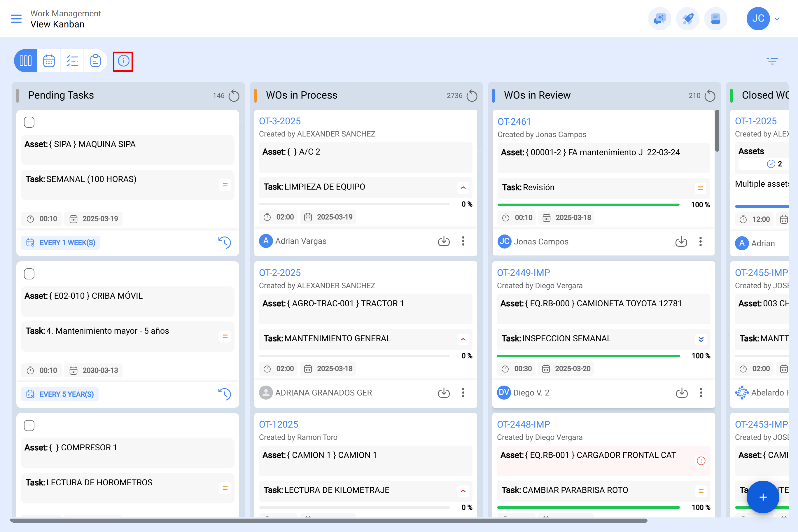Refresh the Pending Tasks column

tap(234, 96)
